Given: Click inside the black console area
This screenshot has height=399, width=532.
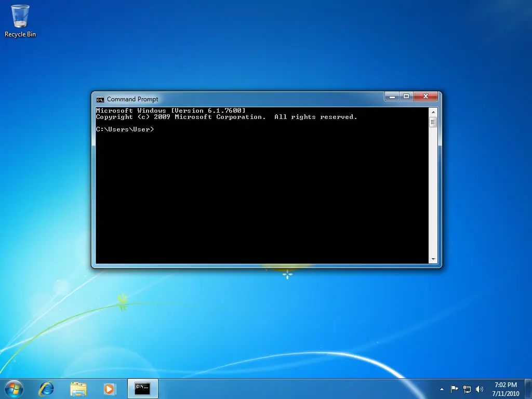Looking at the screenshot, I should tap(260, 197).
